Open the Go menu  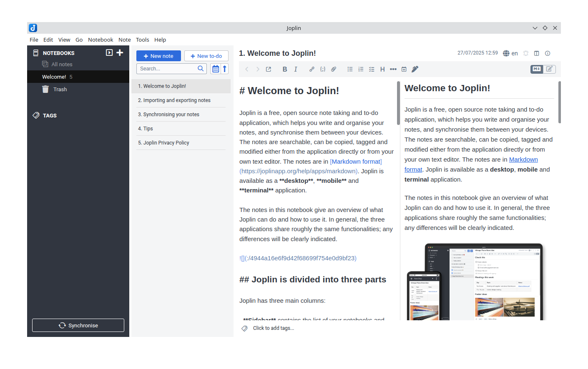point(79,40)
